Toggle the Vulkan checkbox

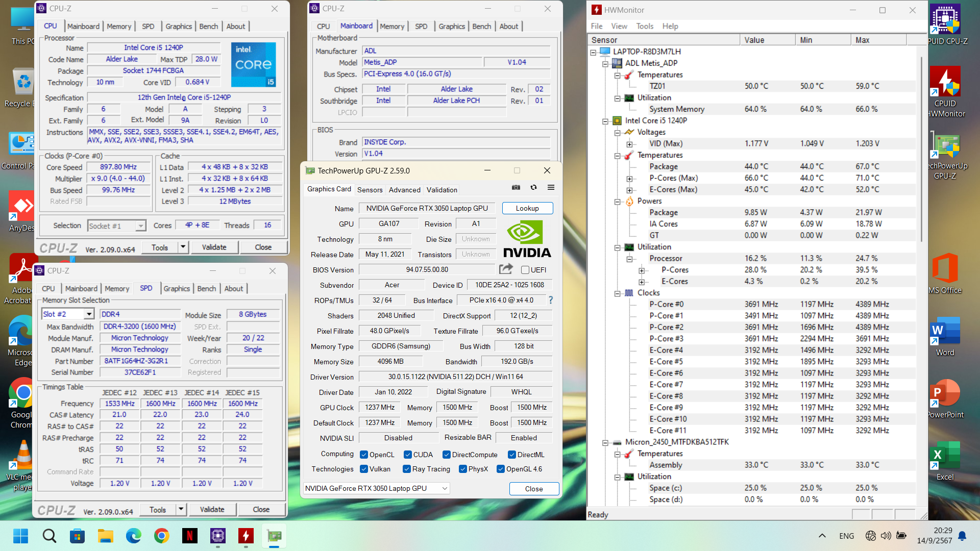tap(364, 469)
